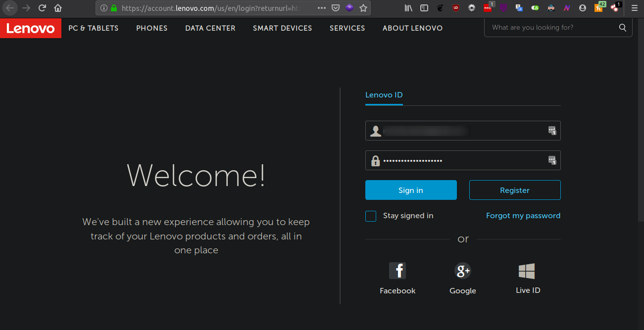Viewport: 644px width, 330px height.
Task: Toggle the JS switch extension icon
Action: 535,8
